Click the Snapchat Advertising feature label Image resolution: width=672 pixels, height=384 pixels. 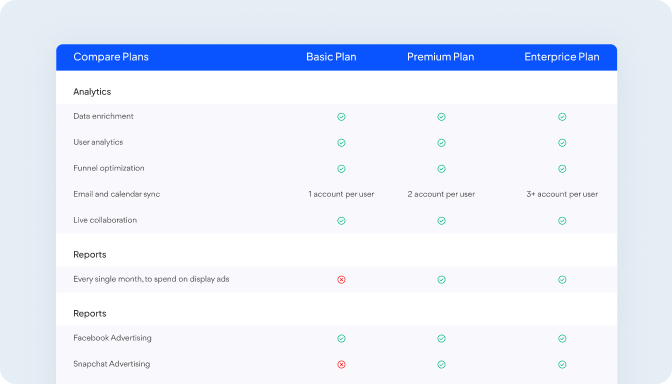pyautogui.click(x=112, y=364)
